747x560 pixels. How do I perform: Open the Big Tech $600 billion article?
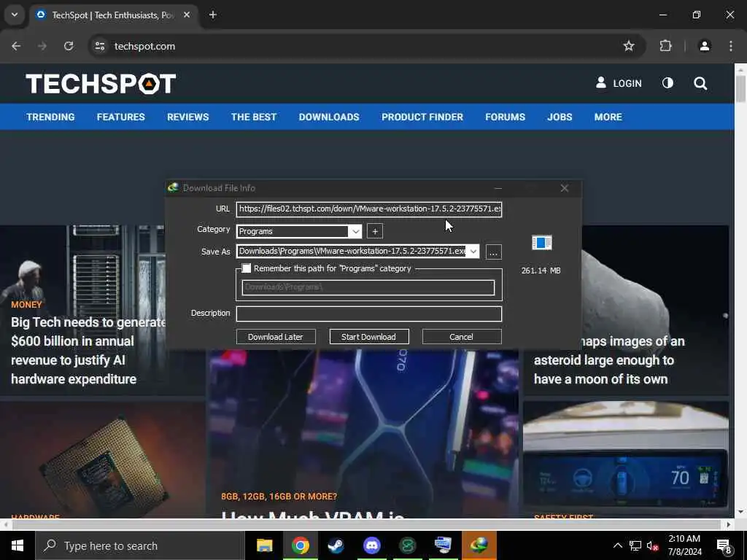[x=88, y=351]
